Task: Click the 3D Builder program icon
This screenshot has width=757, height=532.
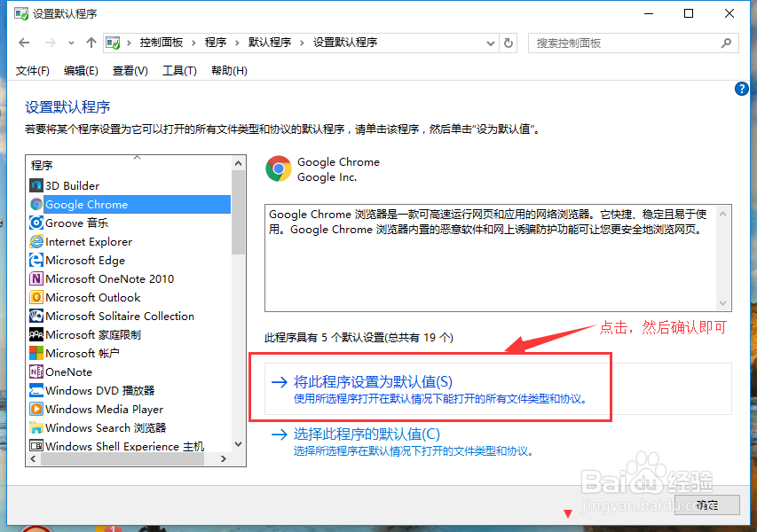Action: [x=36, y=185]
